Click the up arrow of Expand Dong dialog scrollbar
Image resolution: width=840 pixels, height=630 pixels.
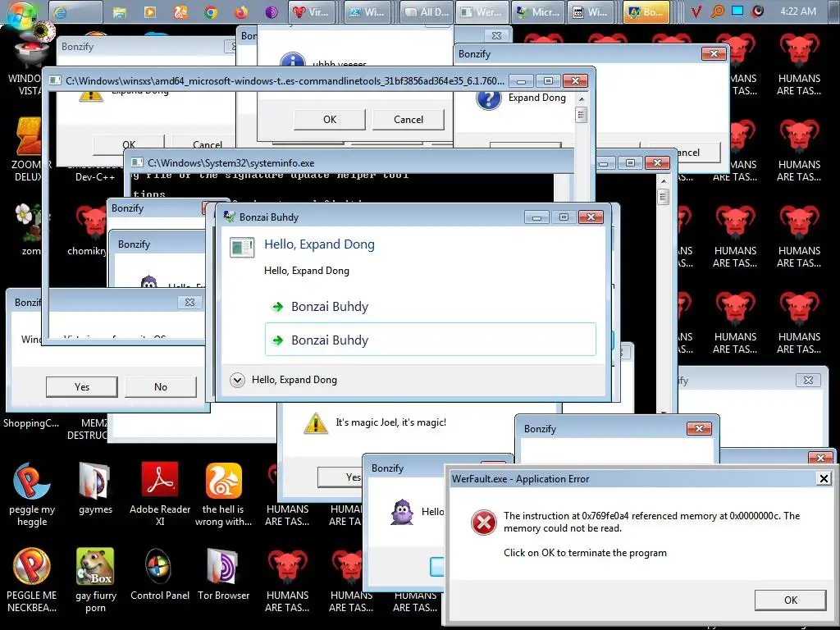pyautogui.click(x=582, y=99)
